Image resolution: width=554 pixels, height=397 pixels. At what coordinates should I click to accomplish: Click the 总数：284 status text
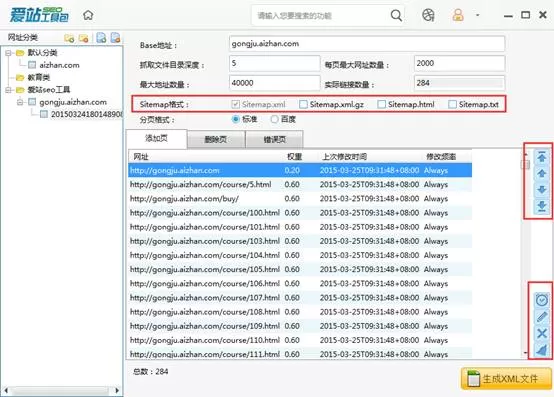(x=151, y=372)
